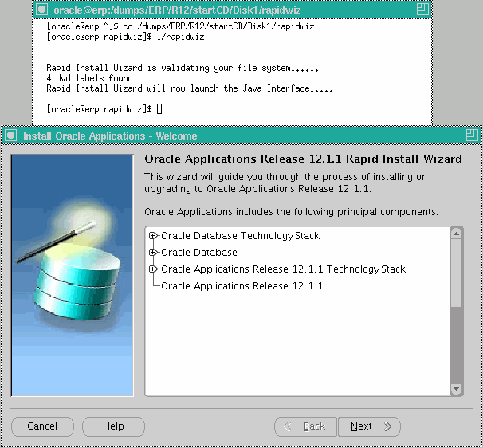Click the scroll up arrow in components list

(x=456, y=234)
